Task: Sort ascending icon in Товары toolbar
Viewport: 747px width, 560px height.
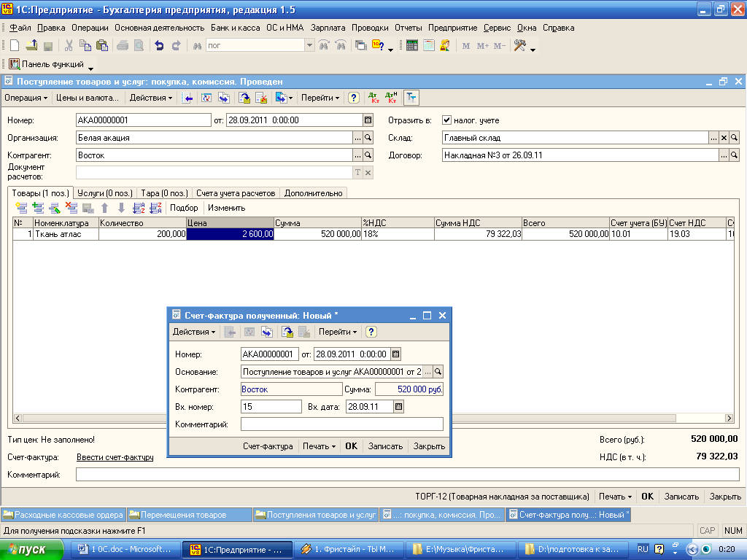Action: (x=139, y=208)
